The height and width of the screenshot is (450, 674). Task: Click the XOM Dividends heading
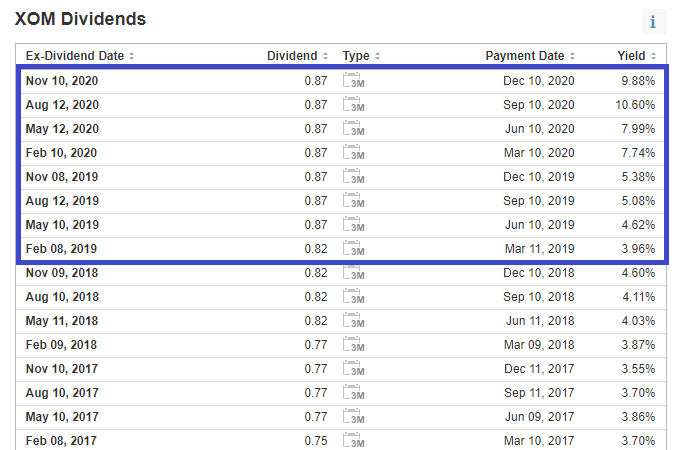[80, 19]
